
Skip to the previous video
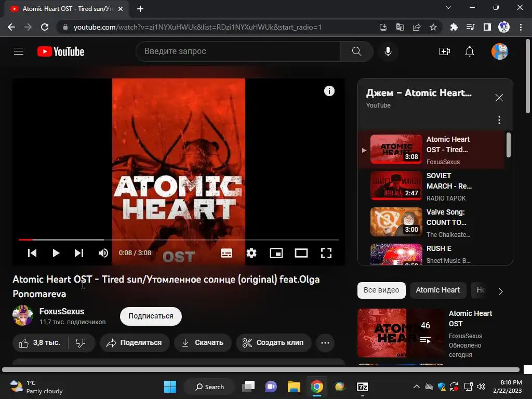[32, 253]
